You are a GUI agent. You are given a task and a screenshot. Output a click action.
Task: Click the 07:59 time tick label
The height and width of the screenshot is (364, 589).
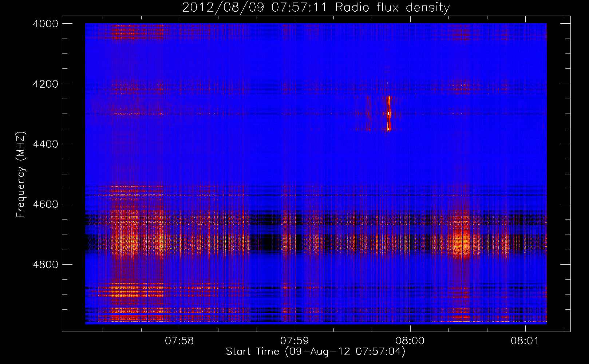[x=294, y=341]
